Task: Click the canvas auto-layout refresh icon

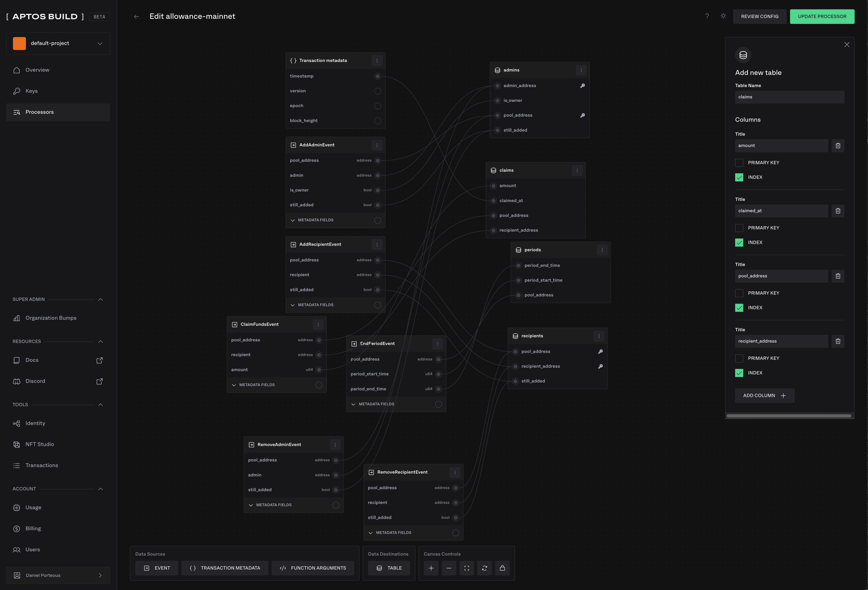Action: point(484,568)
